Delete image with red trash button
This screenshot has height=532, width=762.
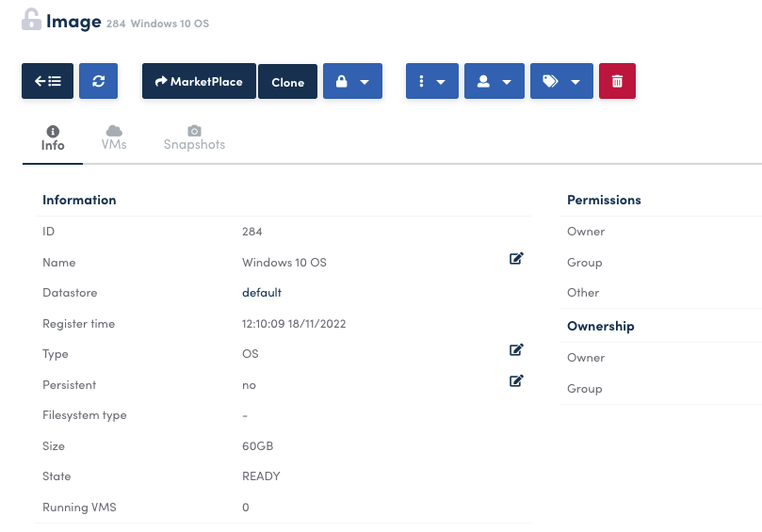[x=617, y=81]
